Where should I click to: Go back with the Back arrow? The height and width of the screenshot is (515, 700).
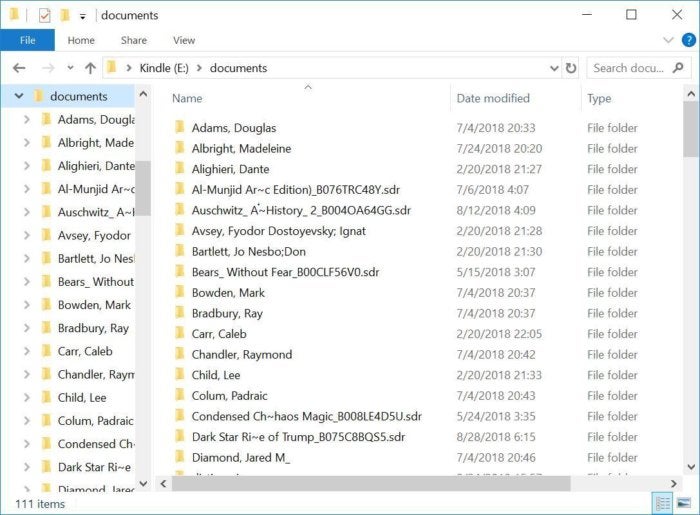[x=19, y=68]
